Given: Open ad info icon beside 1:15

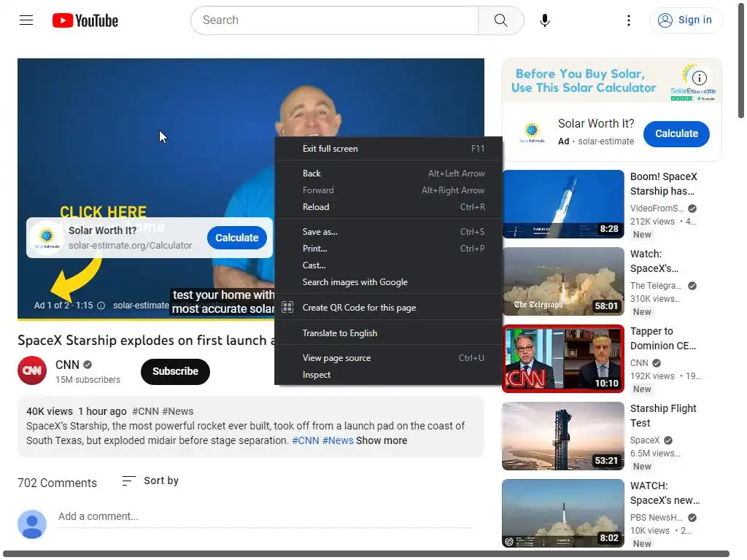Looking at the screenshot, I should coord(101,306).
